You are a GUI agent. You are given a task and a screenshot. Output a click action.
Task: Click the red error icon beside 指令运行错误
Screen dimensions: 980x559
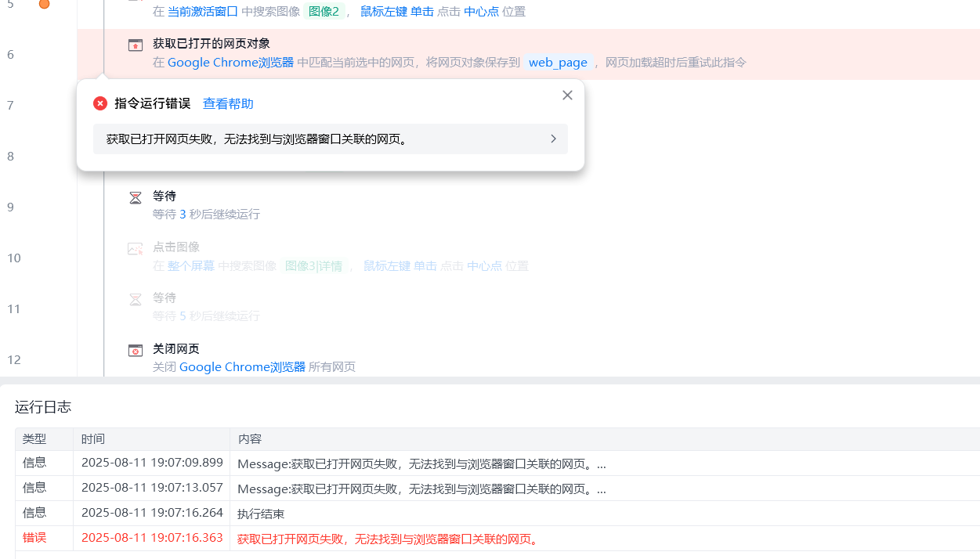pyautogui.click(x=100, y=103)
